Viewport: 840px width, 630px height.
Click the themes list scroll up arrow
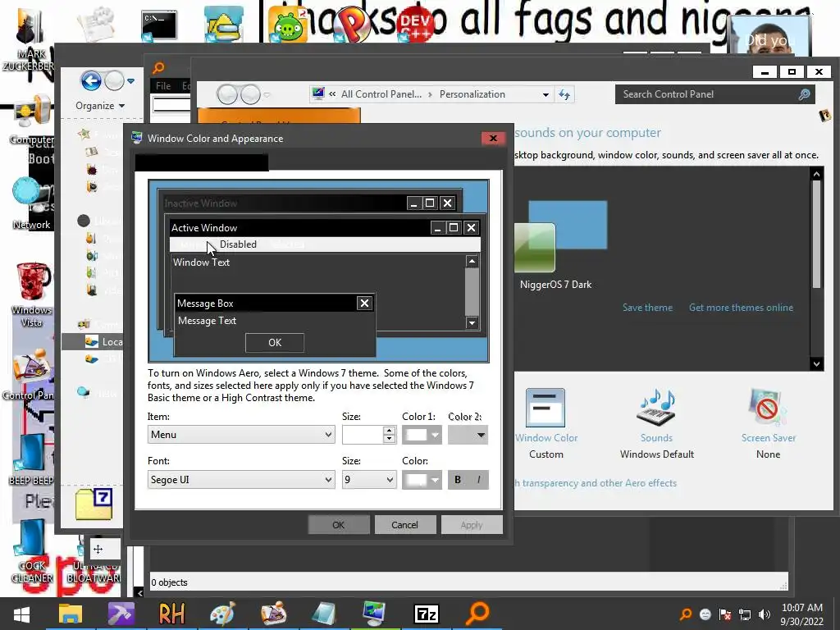click(x=816, y=174)
